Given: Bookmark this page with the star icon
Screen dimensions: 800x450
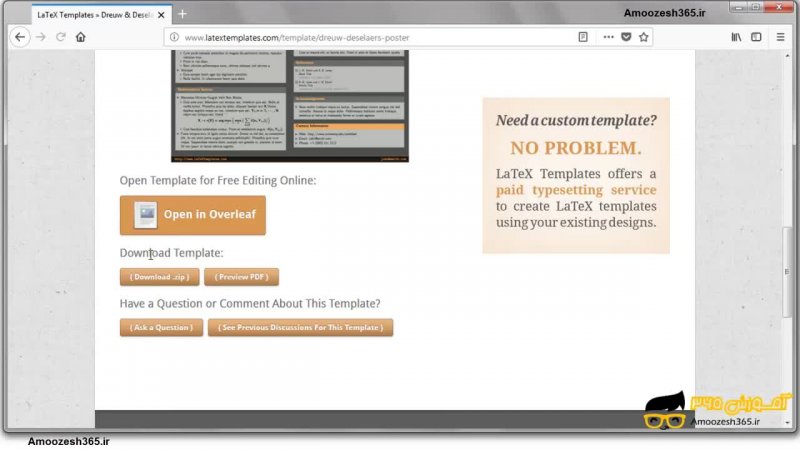Looking at the screenshot, I should (x=644, y=37).
